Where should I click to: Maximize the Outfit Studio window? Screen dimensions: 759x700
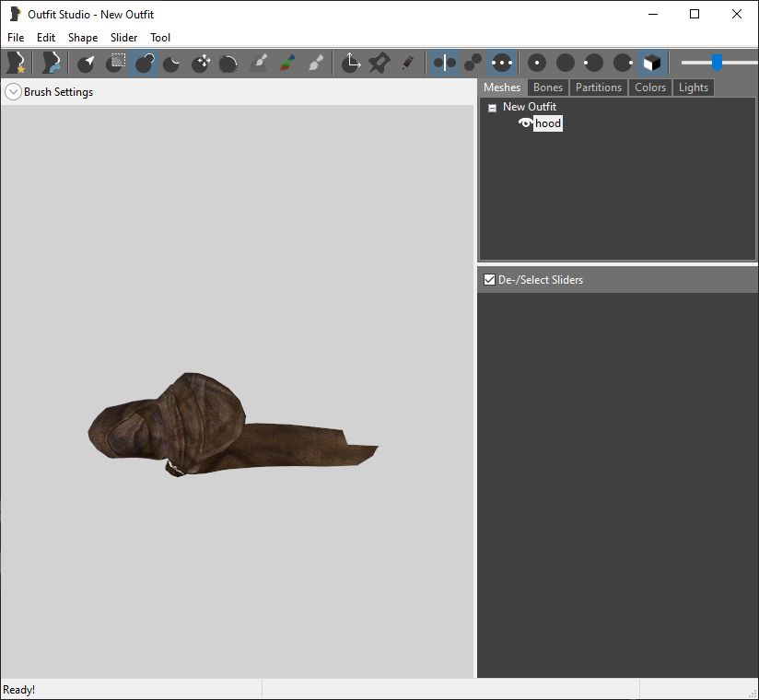[695, 14]
